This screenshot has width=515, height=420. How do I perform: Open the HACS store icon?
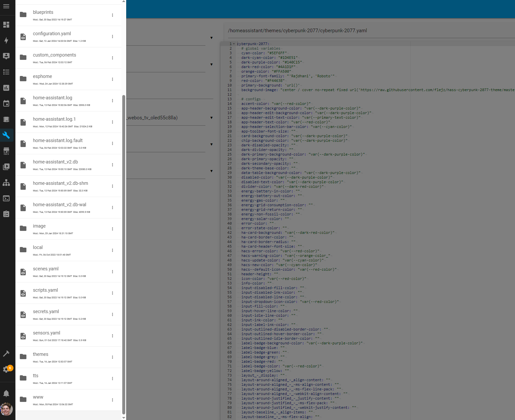coord(6,151)
